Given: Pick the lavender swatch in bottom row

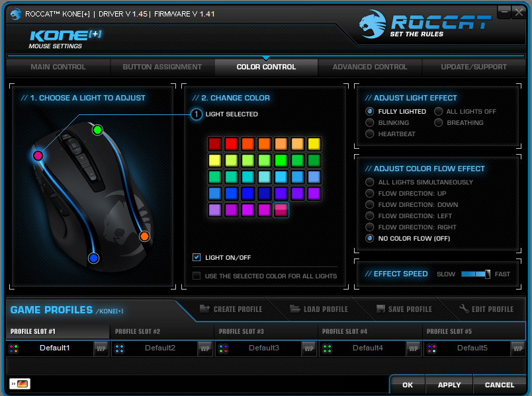Looking at the screenshot, I should [215, 210].
